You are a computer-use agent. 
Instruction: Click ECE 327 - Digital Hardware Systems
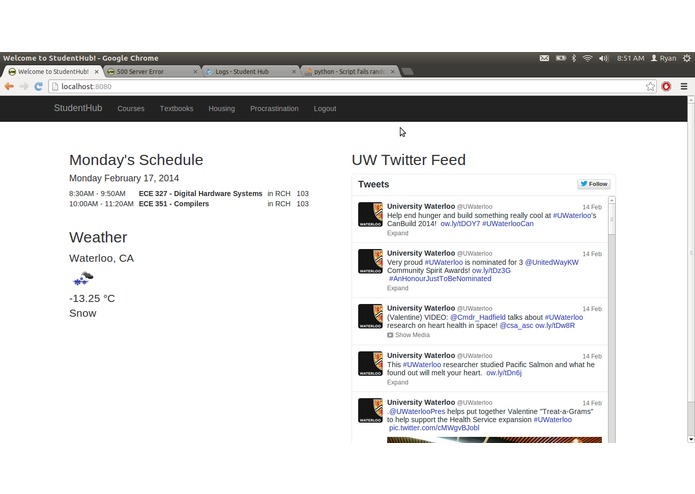click(x=200, y=194)
